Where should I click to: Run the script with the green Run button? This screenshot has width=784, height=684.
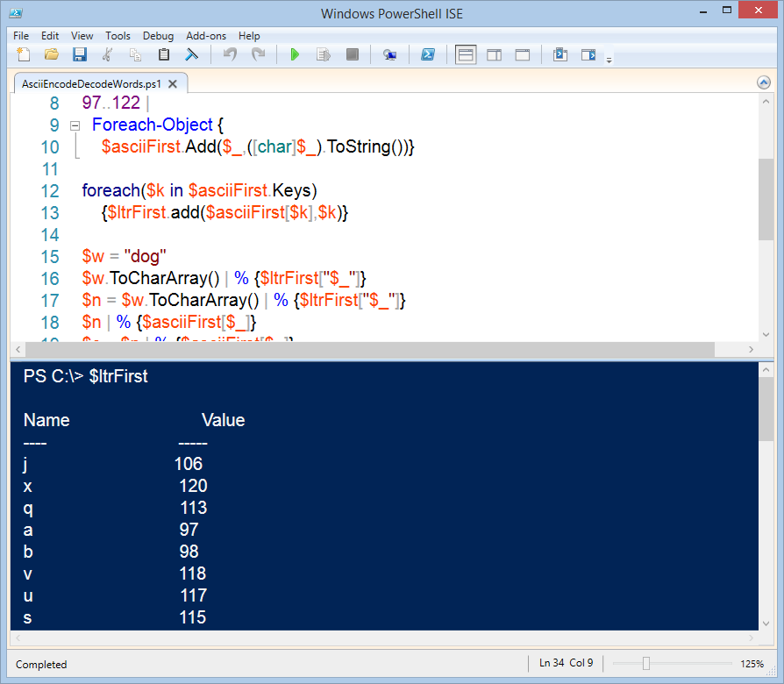tap(295, 54)
